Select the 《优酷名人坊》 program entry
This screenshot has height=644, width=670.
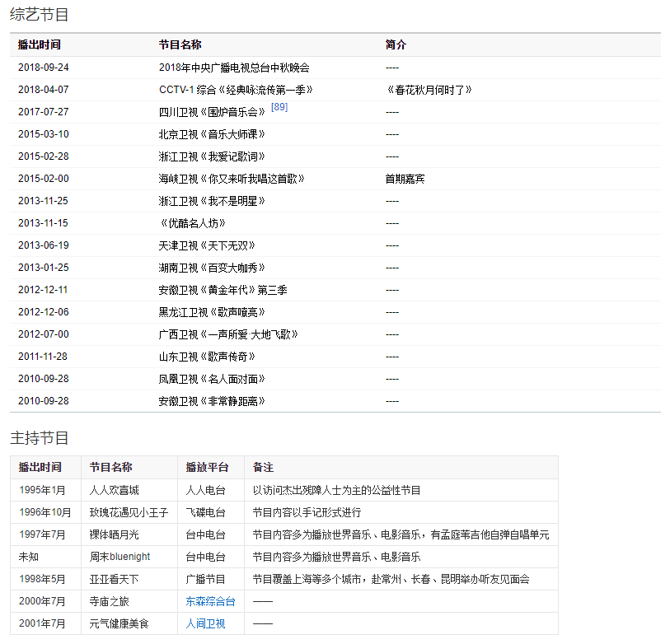point(192,223)
